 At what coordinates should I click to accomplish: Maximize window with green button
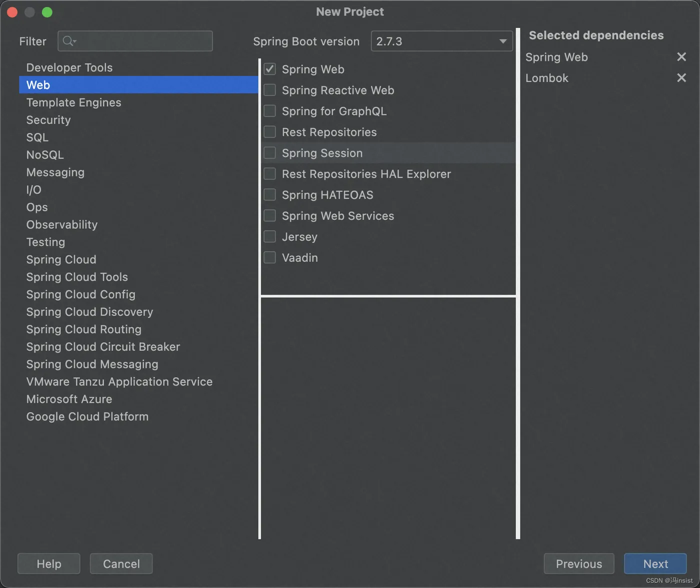pyautogui.click(x=47, y=12)
